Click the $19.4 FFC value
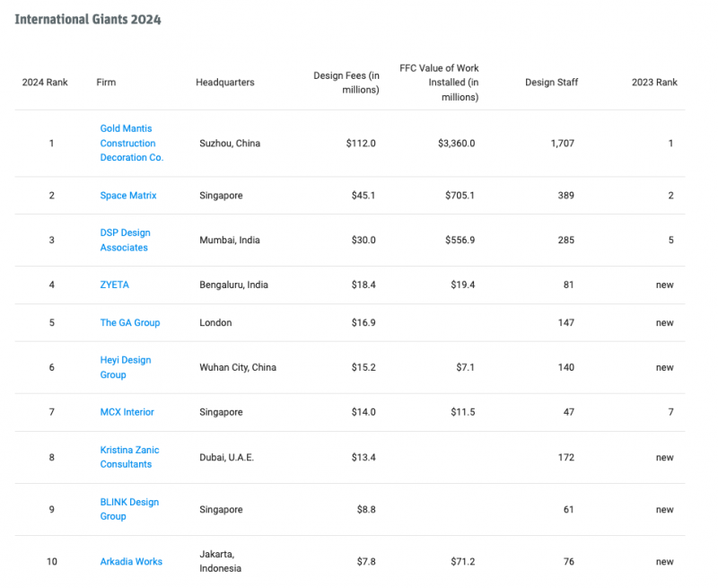The width and height of the screenshot is (718, 588). [463, 285]
